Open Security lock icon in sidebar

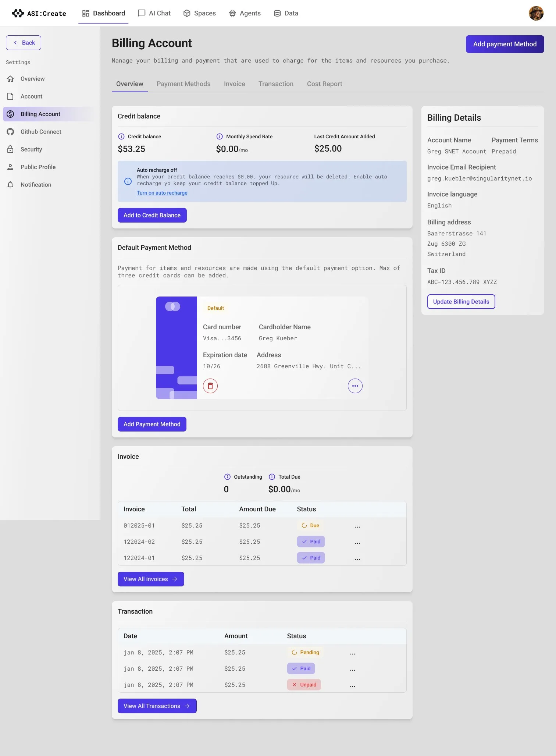(x=10, y=149)
